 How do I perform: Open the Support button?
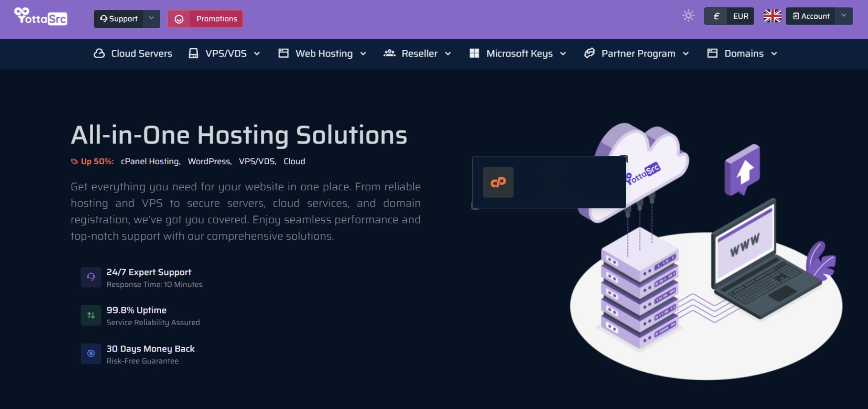click(x=119, y=19)
